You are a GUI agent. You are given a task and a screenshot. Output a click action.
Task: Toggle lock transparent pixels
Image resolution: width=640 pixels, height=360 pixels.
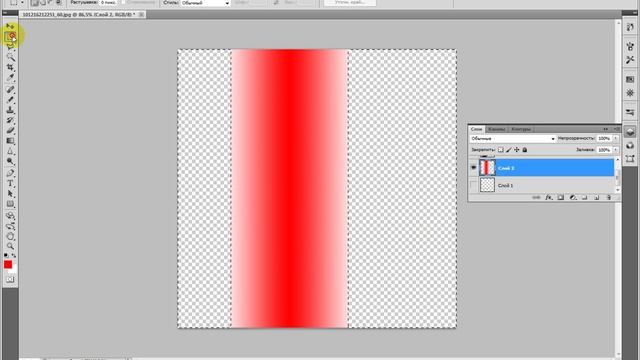tap(501, 150)
